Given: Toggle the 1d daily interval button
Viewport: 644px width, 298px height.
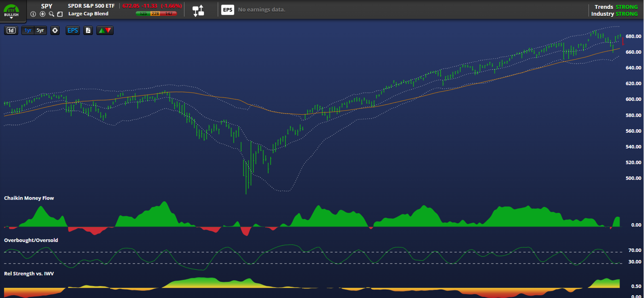Looking at the screenshot, I should [x=11, y=31].
